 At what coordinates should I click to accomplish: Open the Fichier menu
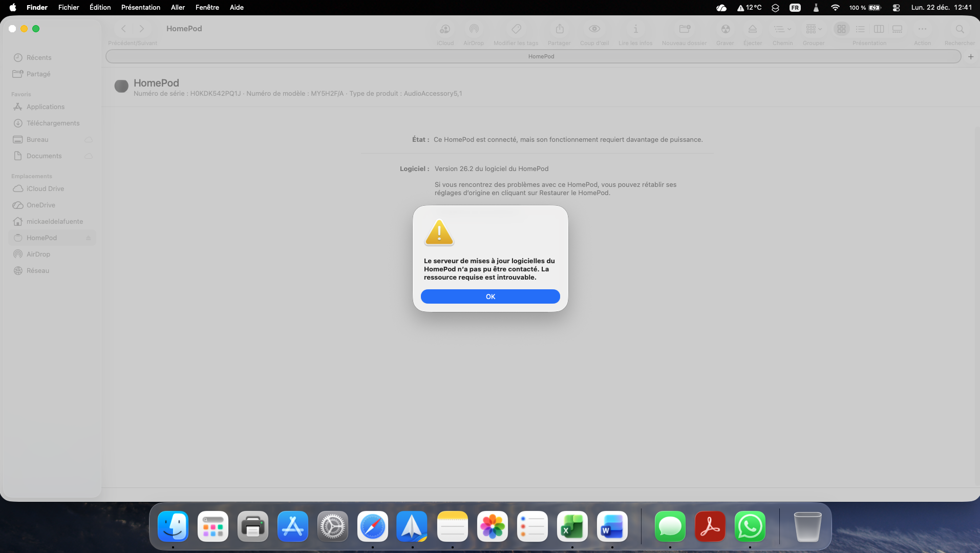click(x=69, y=7)
